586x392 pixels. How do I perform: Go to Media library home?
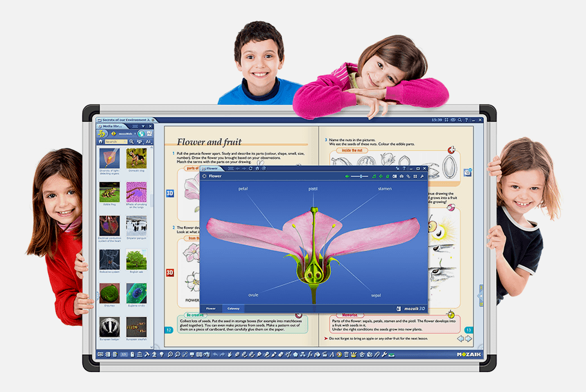[100, 141]
